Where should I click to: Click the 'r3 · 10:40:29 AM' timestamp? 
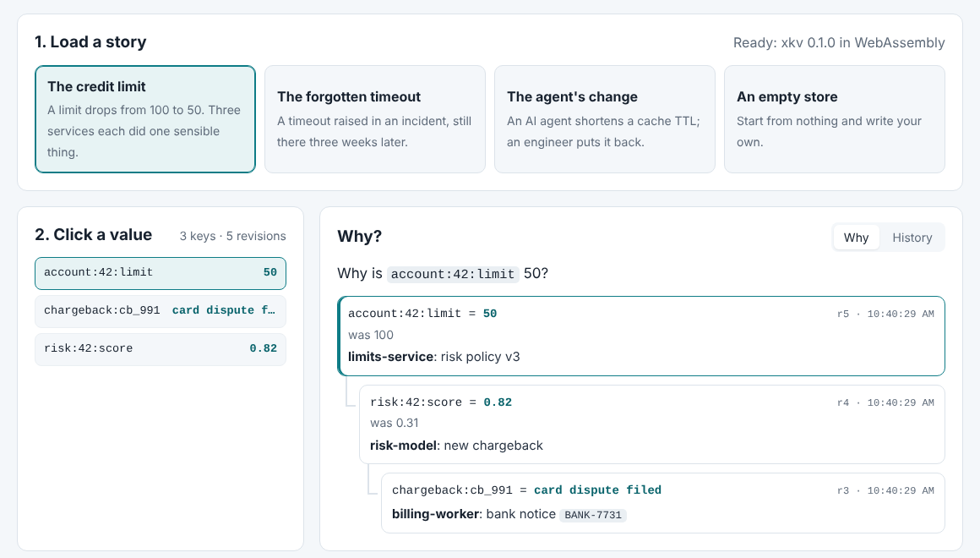click(x=885, y=491)
